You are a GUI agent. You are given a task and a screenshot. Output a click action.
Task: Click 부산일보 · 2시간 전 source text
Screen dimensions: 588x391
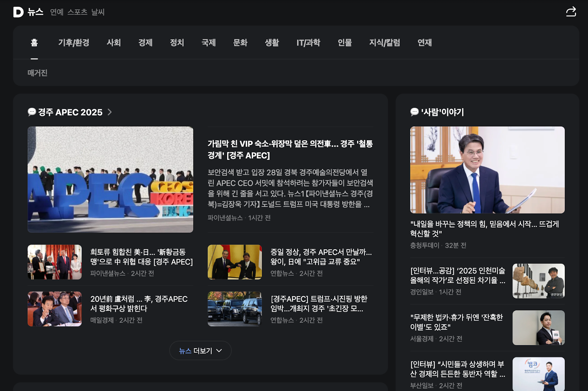point(436,385)
